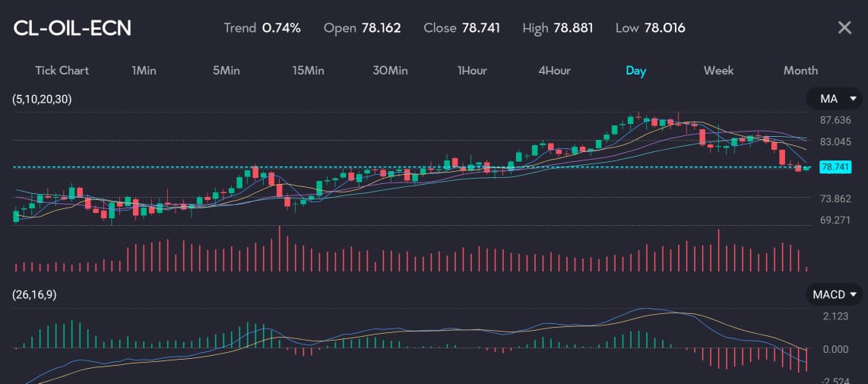
Task: Click the CL-OIL-ECN symbol title
Action: tap(72, 28)
